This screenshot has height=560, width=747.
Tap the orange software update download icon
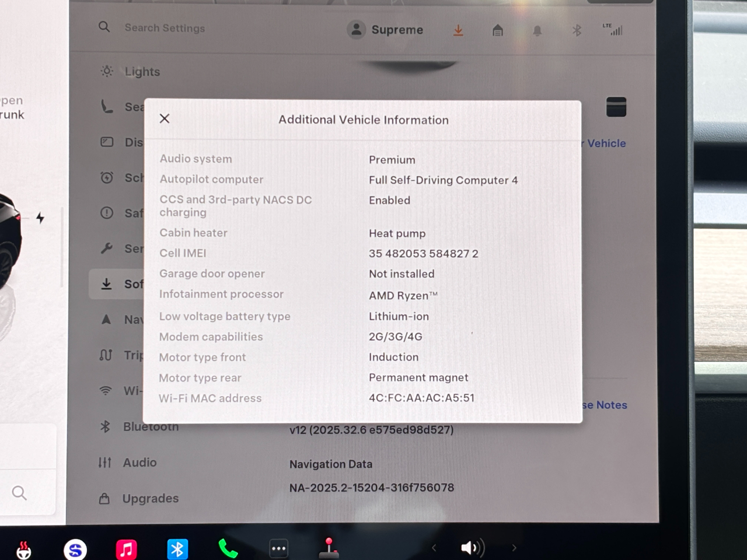(x=458, y=30)
